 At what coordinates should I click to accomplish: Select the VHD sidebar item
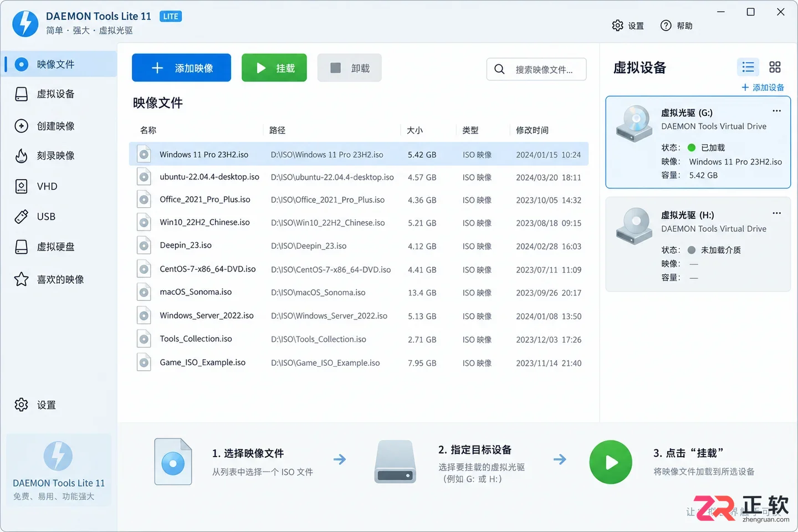click(59, 186)
